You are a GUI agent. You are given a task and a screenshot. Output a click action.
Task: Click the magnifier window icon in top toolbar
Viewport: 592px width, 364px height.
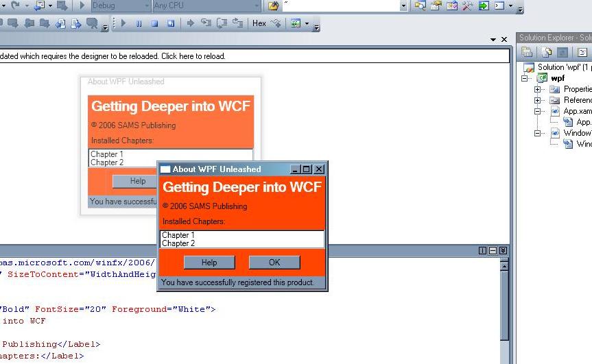click(x=421, y=5)
